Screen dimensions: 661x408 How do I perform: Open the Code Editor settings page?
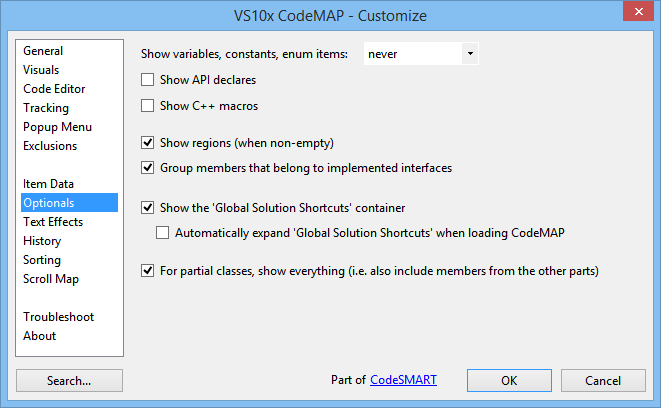click(54, 89)
